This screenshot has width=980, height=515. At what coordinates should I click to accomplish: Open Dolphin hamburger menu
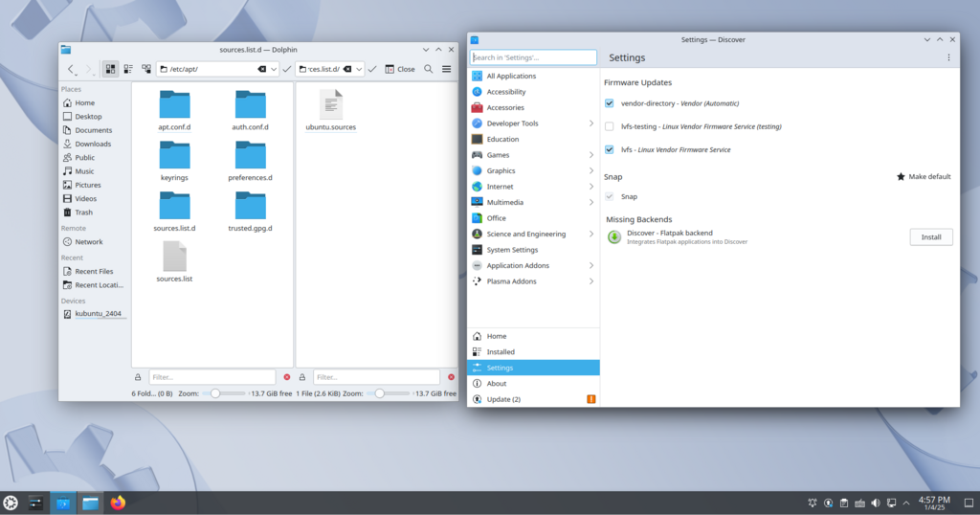click(446, 69)
